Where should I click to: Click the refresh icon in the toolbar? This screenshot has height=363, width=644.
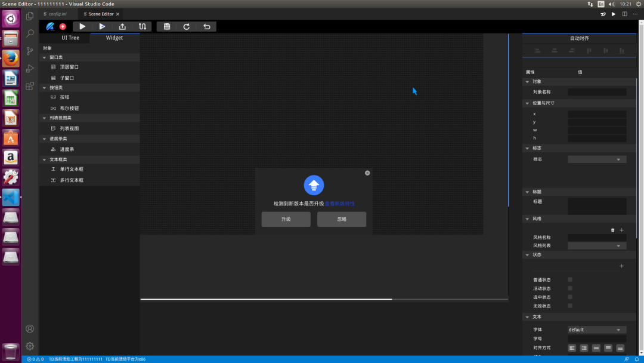pos(187,26)
